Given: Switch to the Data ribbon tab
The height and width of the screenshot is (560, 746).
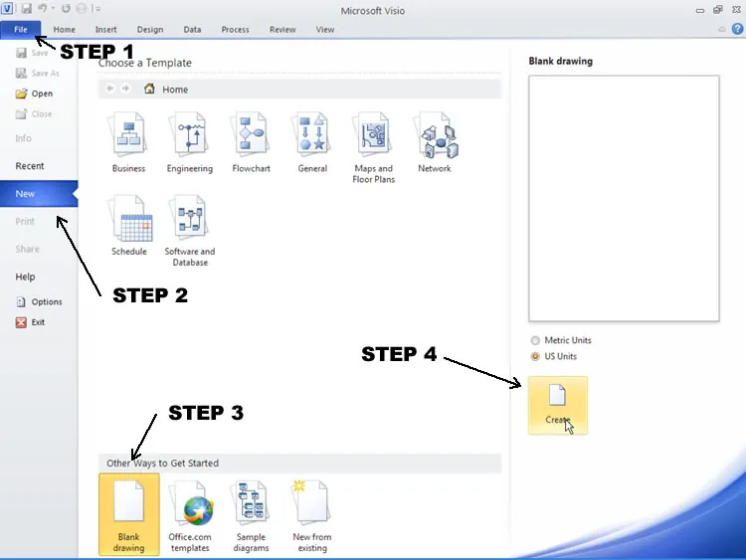Looking at the screenshot, I should [x=192, y=30].
